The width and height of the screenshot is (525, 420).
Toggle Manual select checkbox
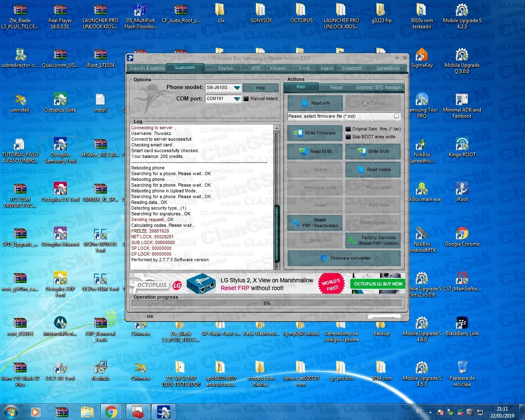point(246,99)
